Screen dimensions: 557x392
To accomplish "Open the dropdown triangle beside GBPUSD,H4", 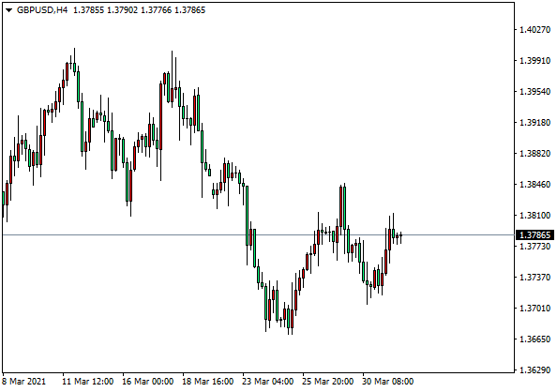I will point(8,10).
